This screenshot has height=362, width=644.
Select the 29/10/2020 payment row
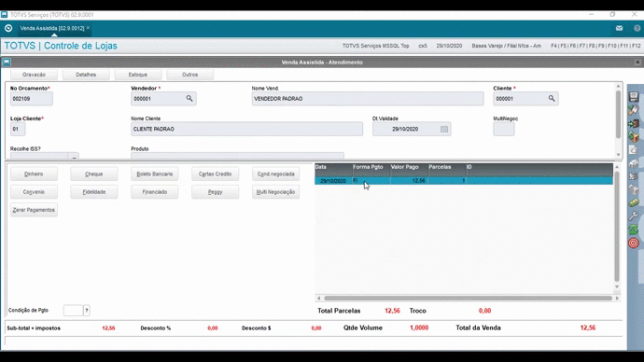tap(464, 181)
